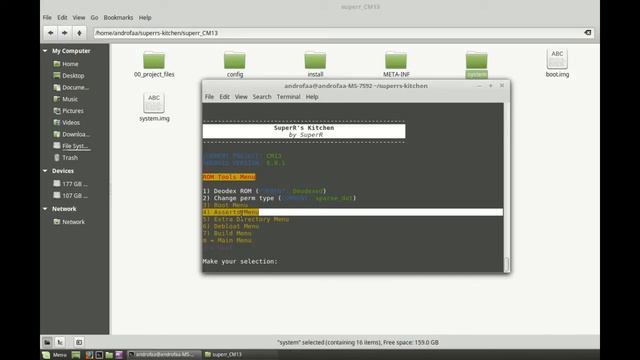The width and height of the screenshot is (640, 360).
Task: Collapse the Network section
Action: coord(45,209)
